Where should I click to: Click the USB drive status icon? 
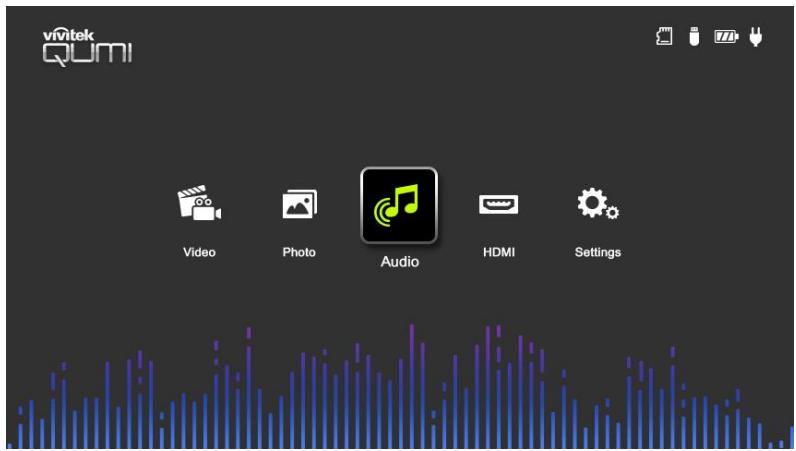click(694, 37)
